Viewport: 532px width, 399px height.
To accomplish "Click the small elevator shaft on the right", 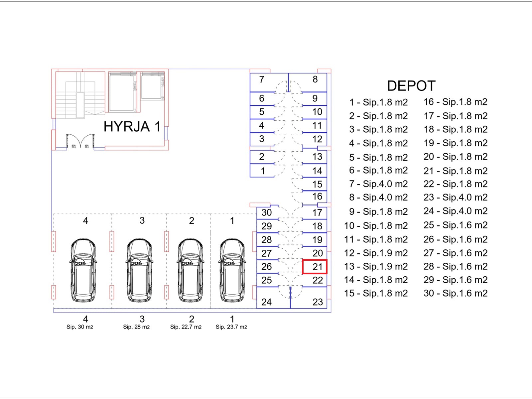I will click(153, 86).
